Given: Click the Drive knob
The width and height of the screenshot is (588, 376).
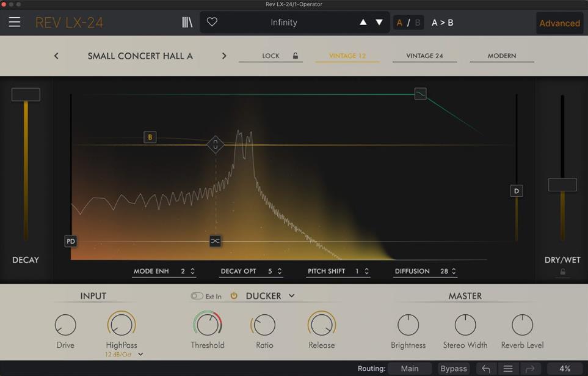Looking at the screenshot, I should 65,325.
